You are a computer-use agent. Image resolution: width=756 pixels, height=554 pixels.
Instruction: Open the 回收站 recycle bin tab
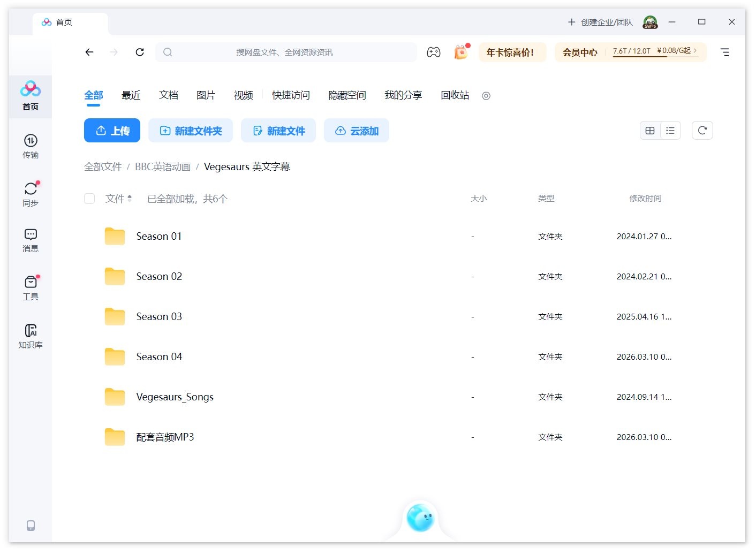[454, 95]
